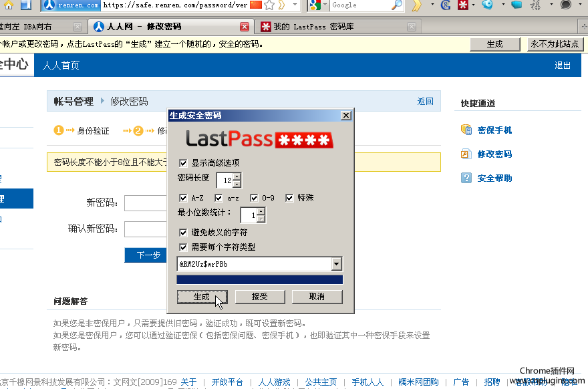The width and height of the screenshot is (588, 389).
Task: Click the Chinese flag icon in address bar
Action: click(x=256, y=5)
